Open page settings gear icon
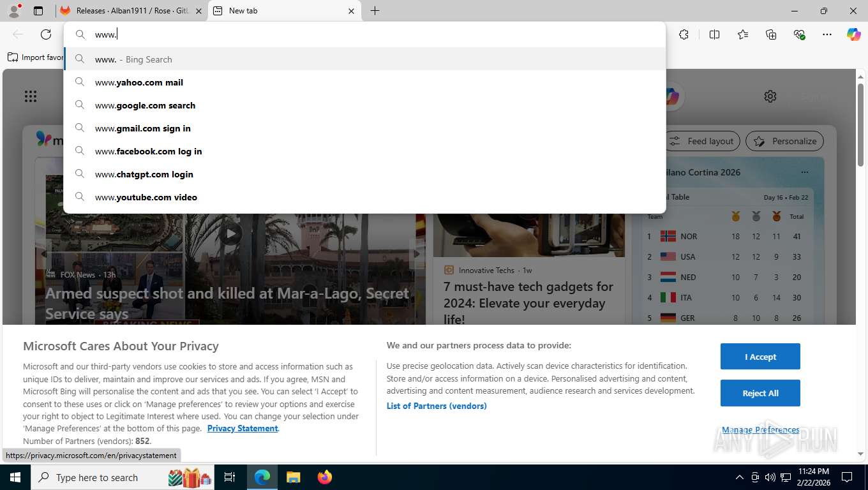Screen dimensions: 868x490 tap(770, 96)
